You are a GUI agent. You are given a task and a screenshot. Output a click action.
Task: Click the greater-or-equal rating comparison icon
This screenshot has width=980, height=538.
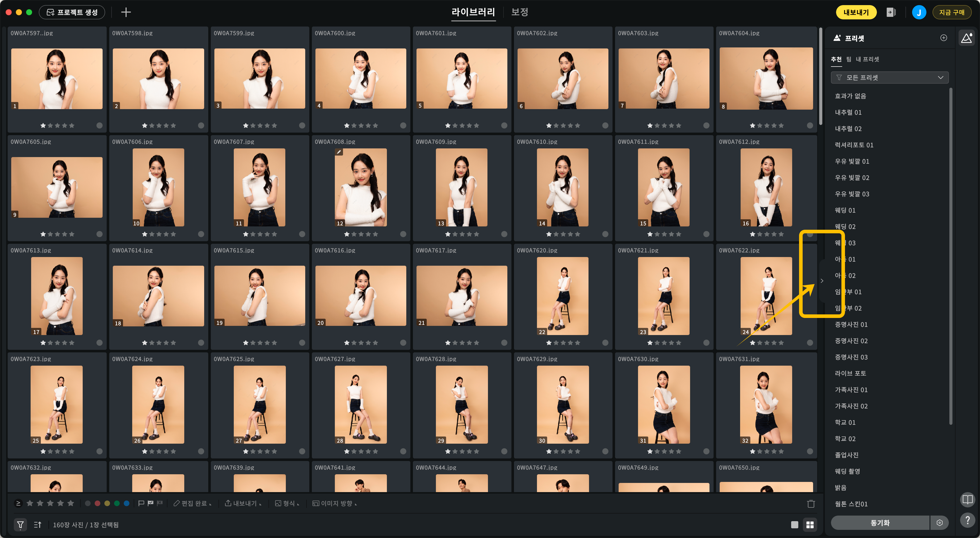(18, 503)
